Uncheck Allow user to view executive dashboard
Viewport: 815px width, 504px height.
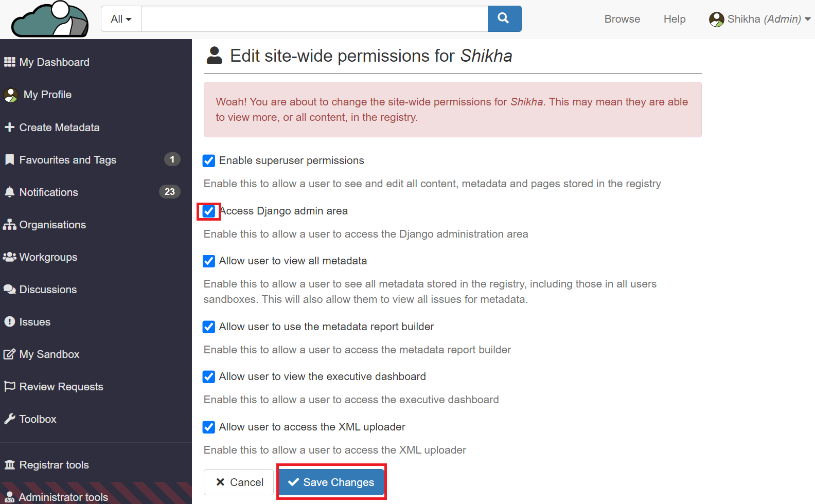tap(209, 377)
